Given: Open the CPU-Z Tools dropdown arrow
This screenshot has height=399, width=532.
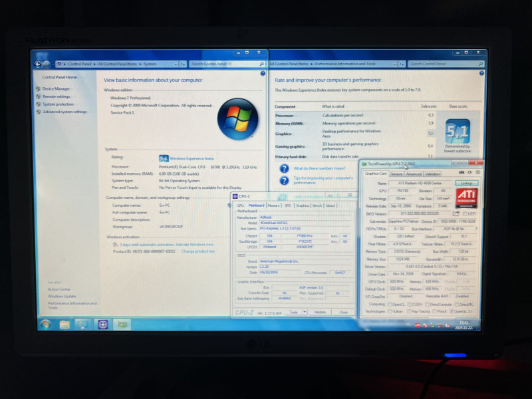Looking at the screenshot, I should pos(305,312).
